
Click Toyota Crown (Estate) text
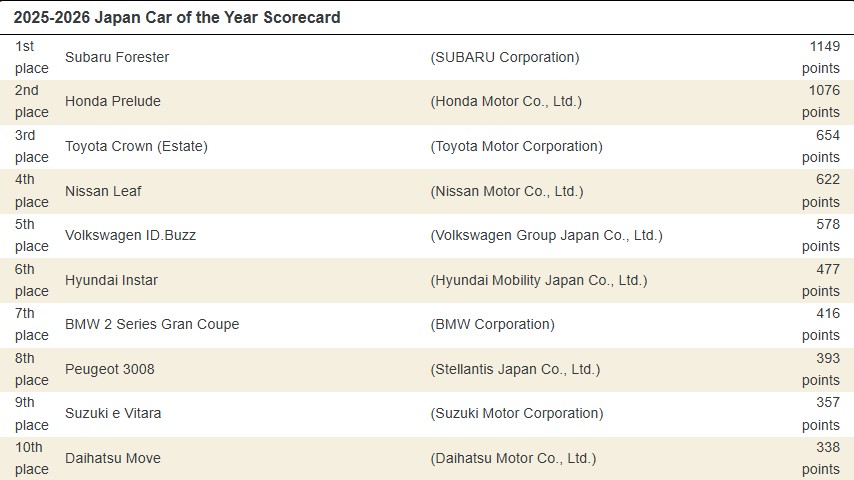click(x=136, y=146)
